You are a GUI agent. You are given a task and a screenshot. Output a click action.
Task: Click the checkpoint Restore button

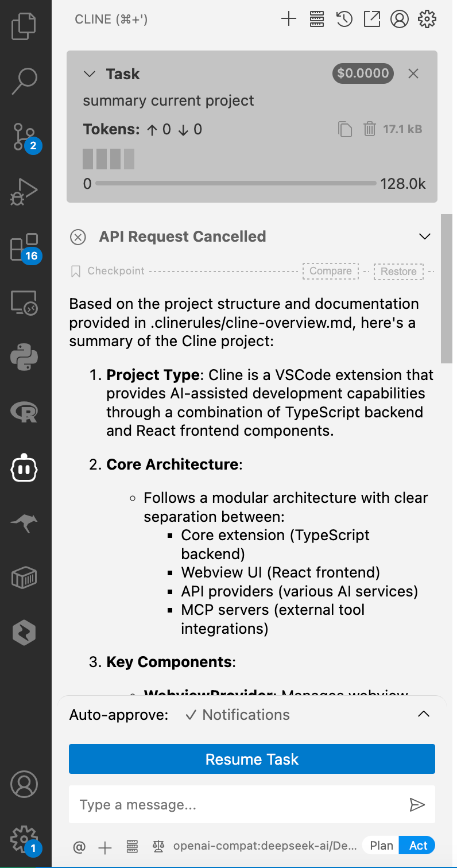398,272
